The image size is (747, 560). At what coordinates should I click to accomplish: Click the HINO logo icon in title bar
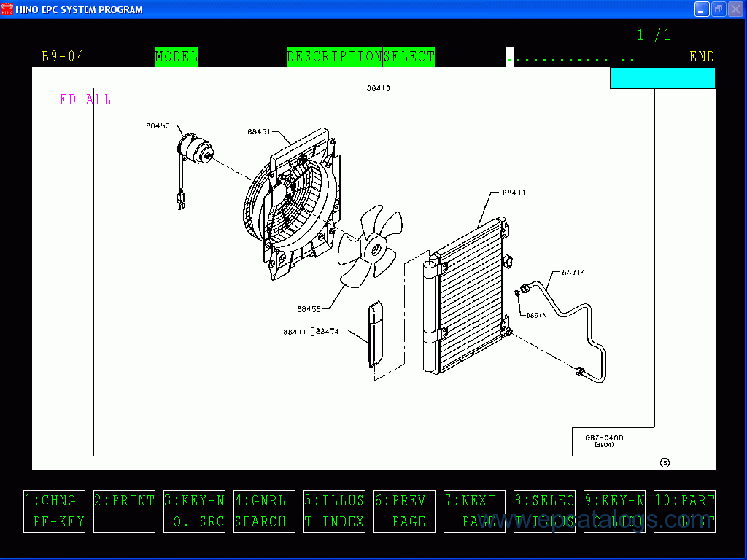tap(7, 9)
